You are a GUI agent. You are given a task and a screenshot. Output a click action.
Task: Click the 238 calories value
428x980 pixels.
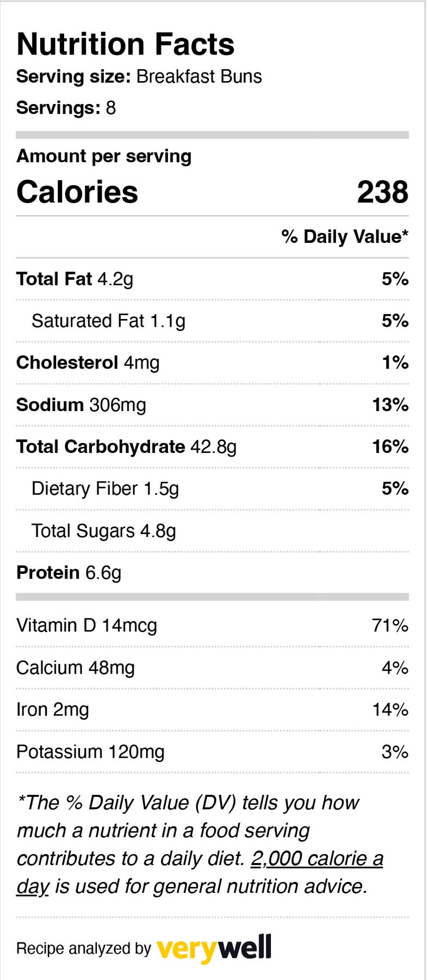[382, 192]
